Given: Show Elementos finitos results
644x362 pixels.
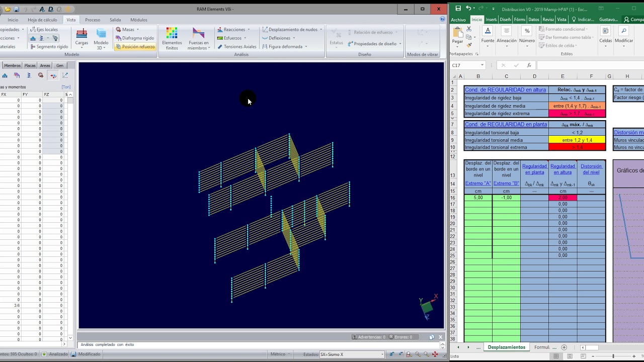Looking at the screenshot, I should (172, 38).
